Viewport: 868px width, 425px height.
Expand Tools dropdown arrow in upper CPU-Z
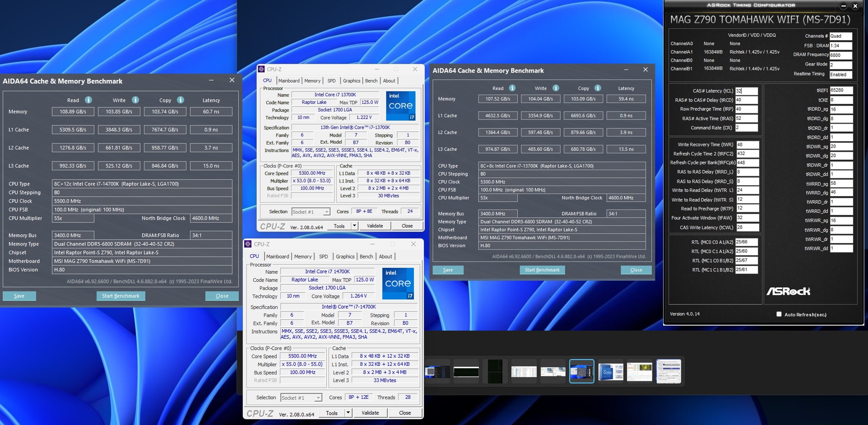pos(354,226)
